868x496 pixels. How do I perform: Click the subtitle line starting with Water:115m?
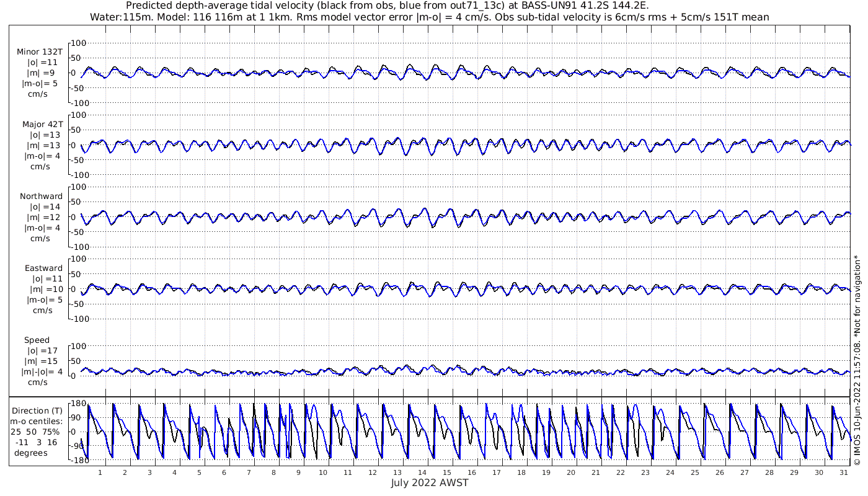tap(430, 17)
